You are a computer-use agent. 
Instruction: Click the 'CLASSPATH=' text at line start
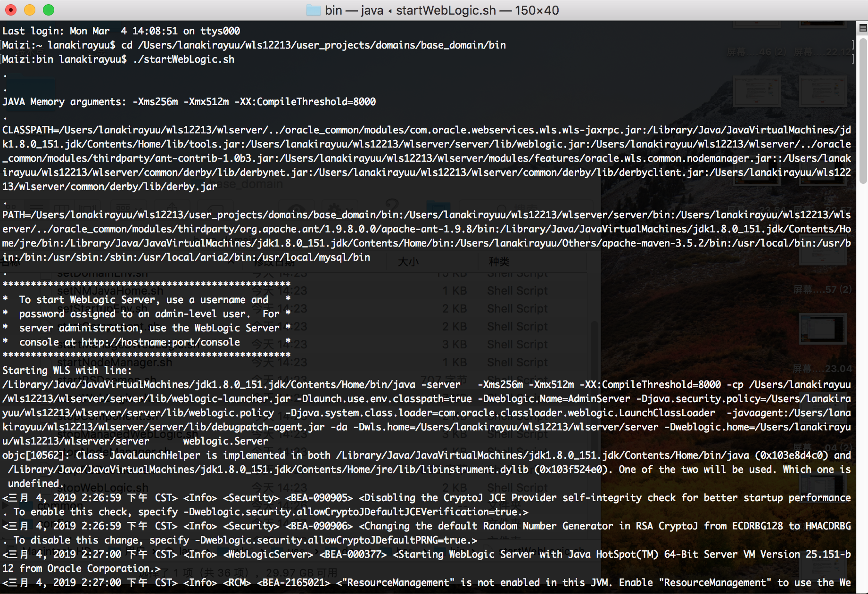point(30,130)
